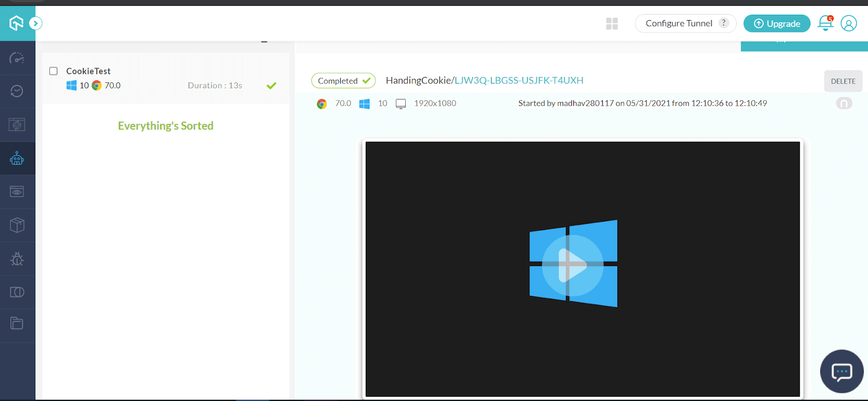Viewport: 868px width, 401px height.
Task: Click the Chrome icon under CookieTest
Action: pos(97,86)
